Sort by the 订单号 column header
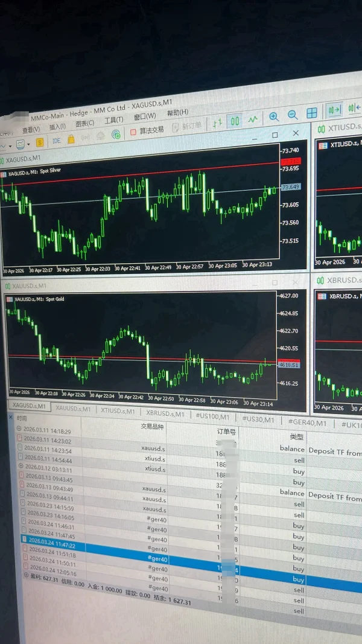The height and width of the screenshot is (644, 362). click(x=227, y=432)
